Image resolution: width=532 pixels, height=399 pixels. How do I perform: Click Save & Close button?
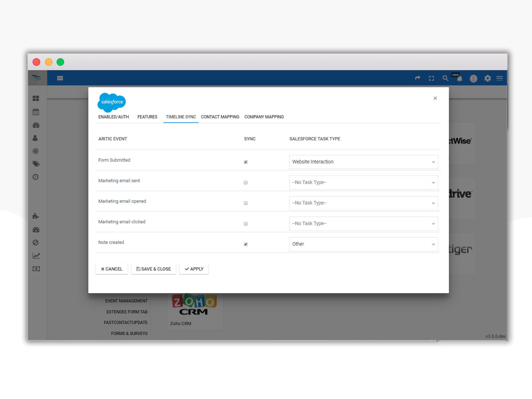154,269
